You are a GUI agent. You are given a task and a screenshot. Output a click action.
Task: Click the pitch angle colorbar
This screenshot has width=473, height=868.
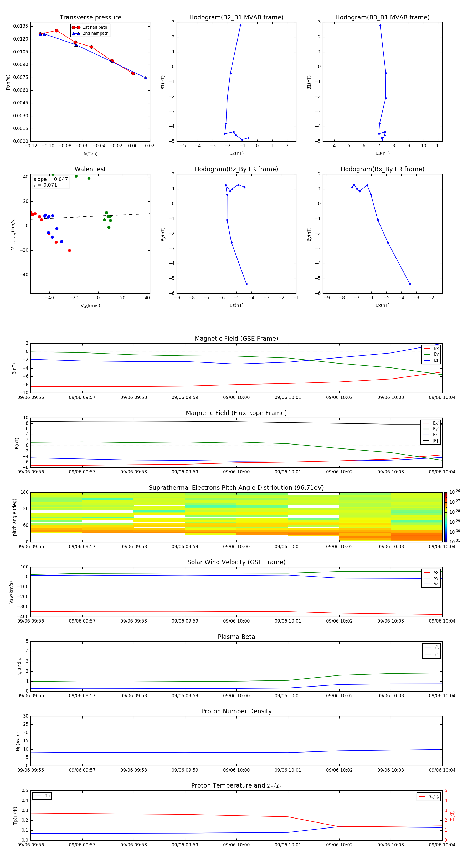click(445, 517)
